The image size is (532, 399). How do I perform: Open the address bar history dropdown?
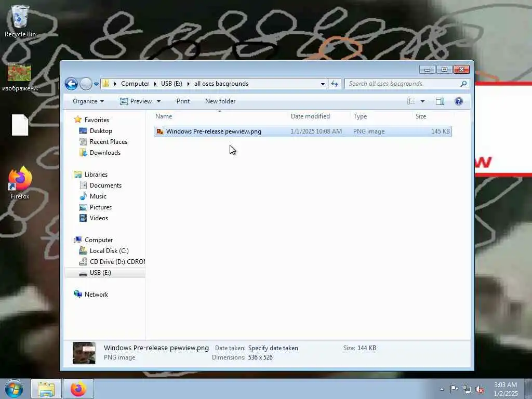coord(323,84)
